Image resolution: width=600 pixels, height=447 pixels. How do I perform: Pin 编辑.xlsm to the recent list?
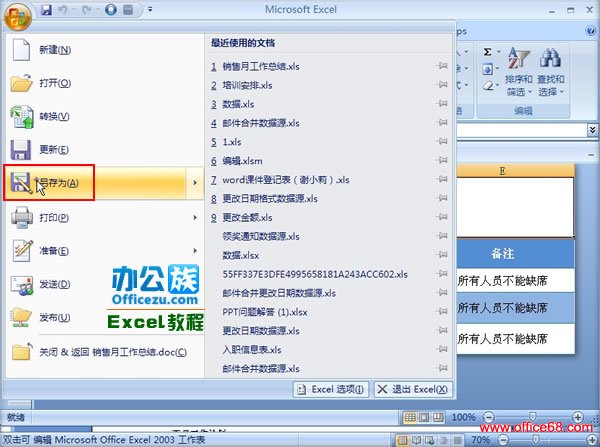[442, 160]
